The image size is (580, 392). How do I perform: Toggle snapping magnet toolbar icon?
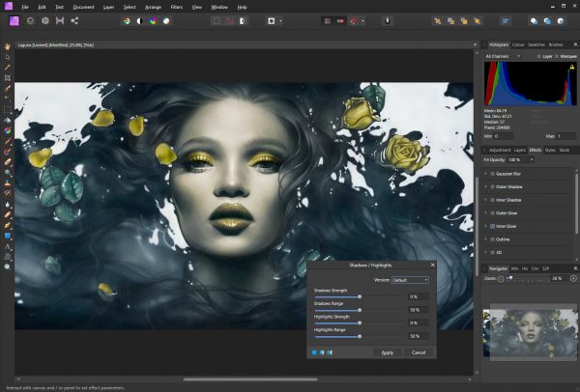pos(354,21)
